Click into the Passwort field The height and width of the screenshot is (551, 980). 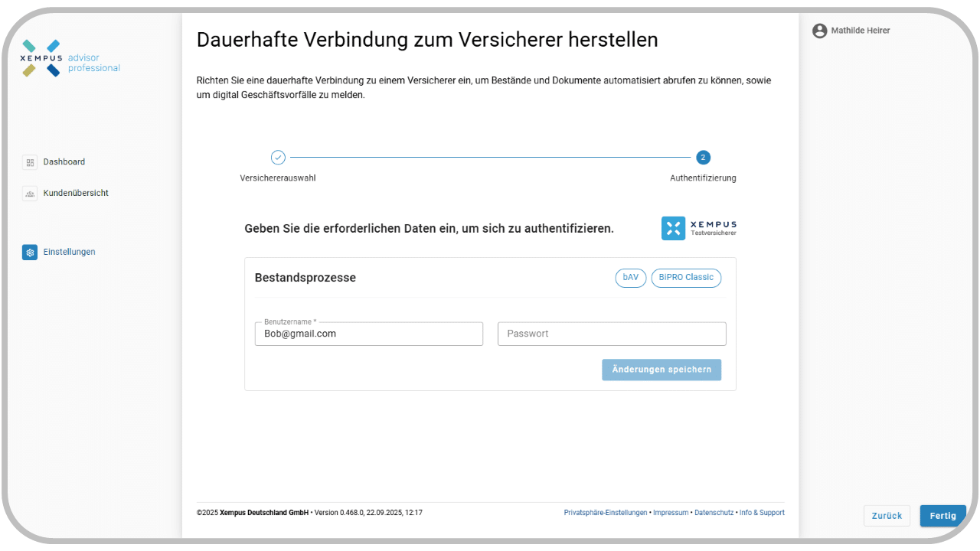[611, 334]
